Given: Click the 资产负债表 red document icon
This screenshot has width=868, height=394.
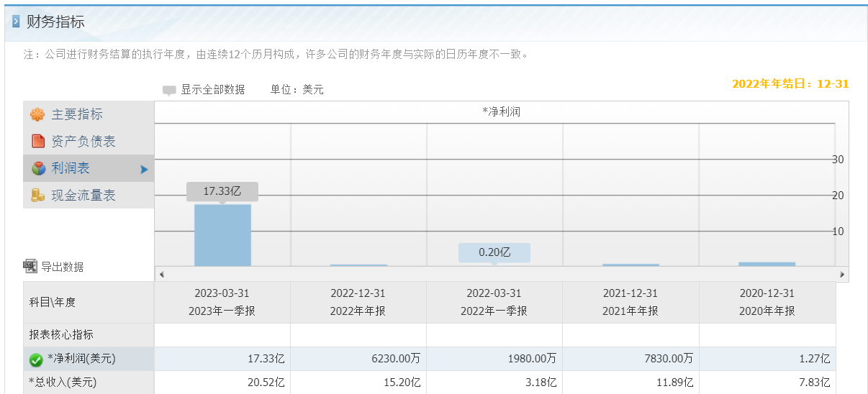Looking at the screenshot, I should (x=37, y=142).
